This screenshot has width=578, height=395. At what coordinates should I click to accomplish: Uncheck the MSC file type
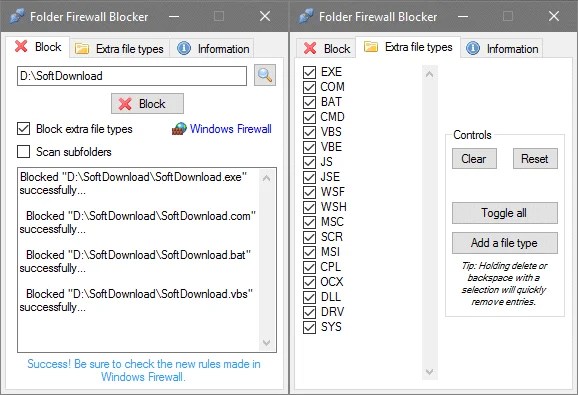[309, 222]
